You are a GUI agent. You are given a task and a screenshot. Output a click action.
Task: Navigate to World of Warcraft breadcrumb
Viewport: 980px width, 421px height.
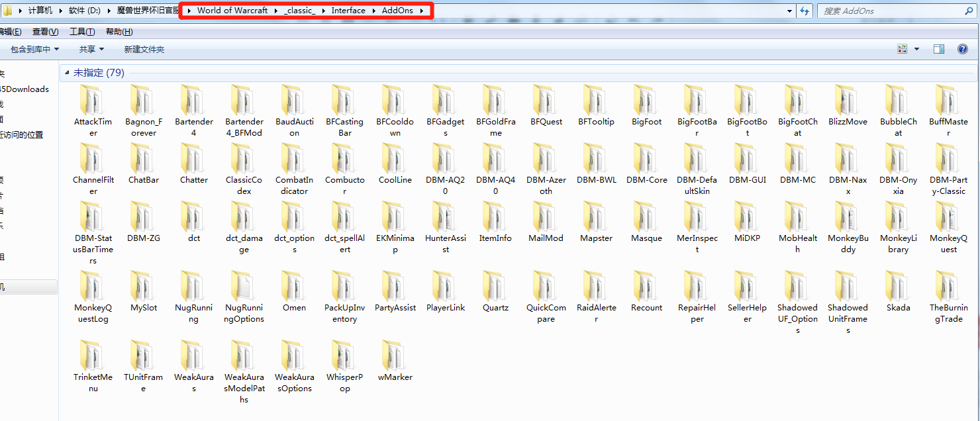point(232,11)
